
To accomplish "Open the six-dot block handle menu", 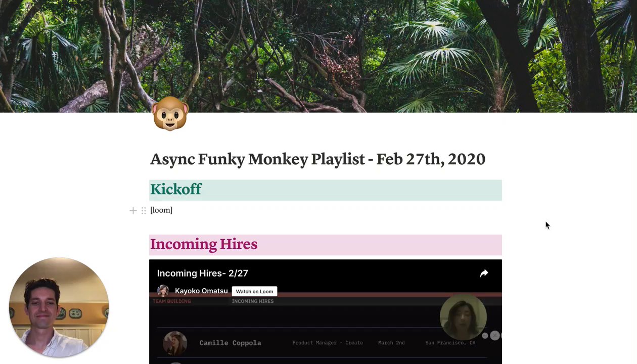I will pyautogui.click(x=144, y=210).
